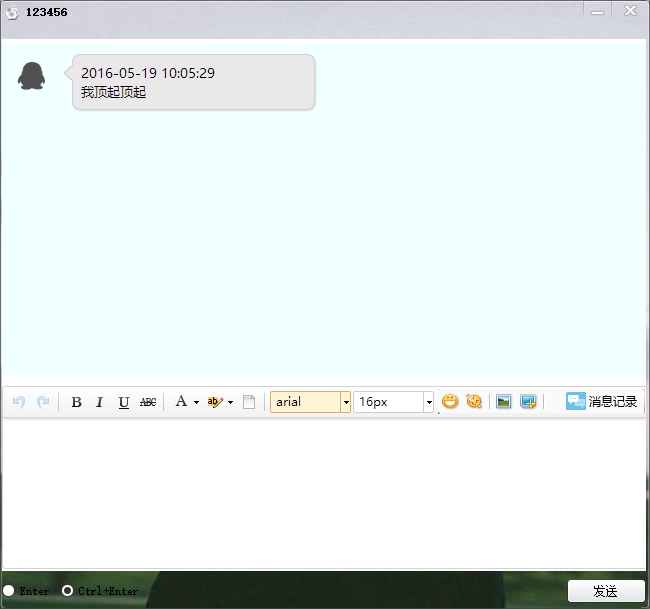Expand the arial font dropdown arrow
The height and width of the screenshot is (609, 650).
346,402
